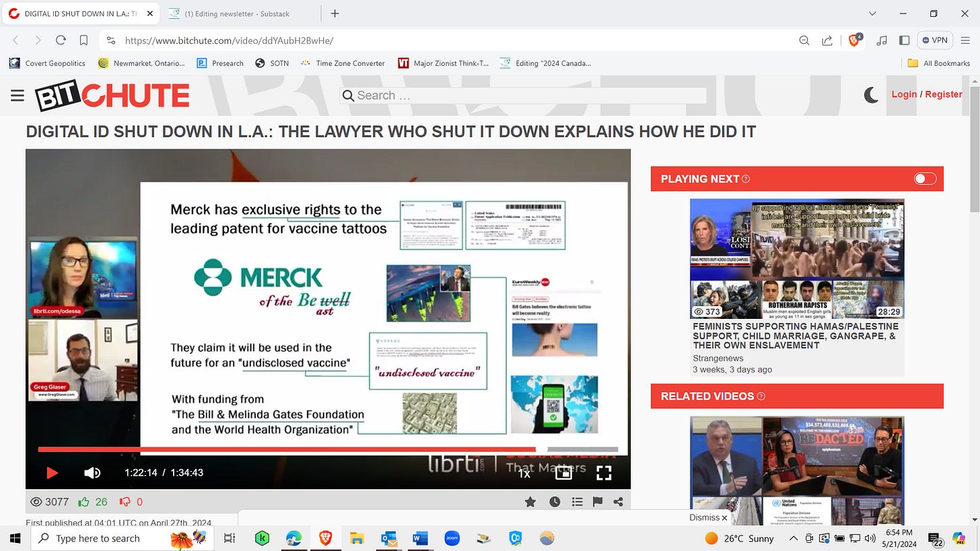Click the VPN button

[935, 40]
